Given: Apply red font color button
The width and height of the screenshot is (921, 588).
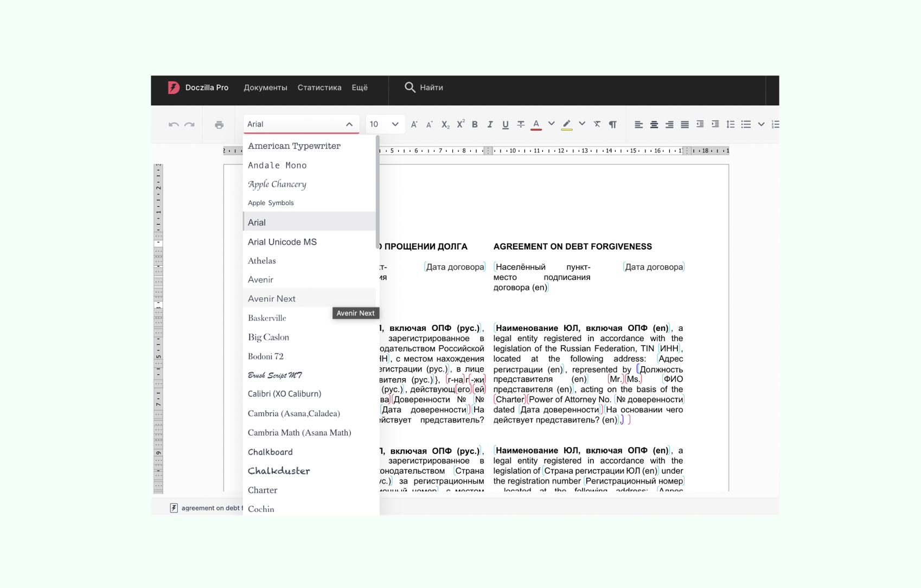Looking at the screenshot, I should [536, 125].
